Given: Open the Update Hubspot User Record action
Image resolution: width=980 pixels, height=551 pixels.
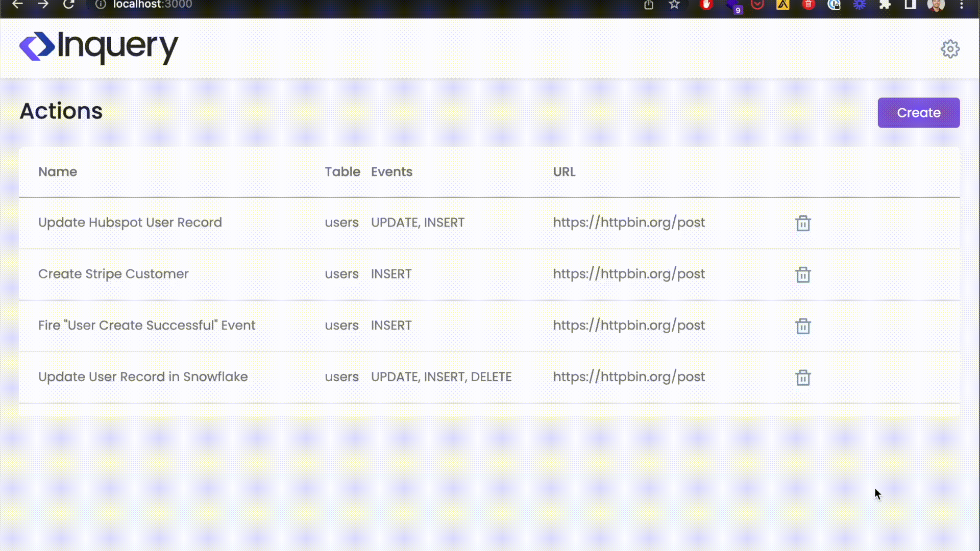Looking at the screenshot, I should [130, 222].
